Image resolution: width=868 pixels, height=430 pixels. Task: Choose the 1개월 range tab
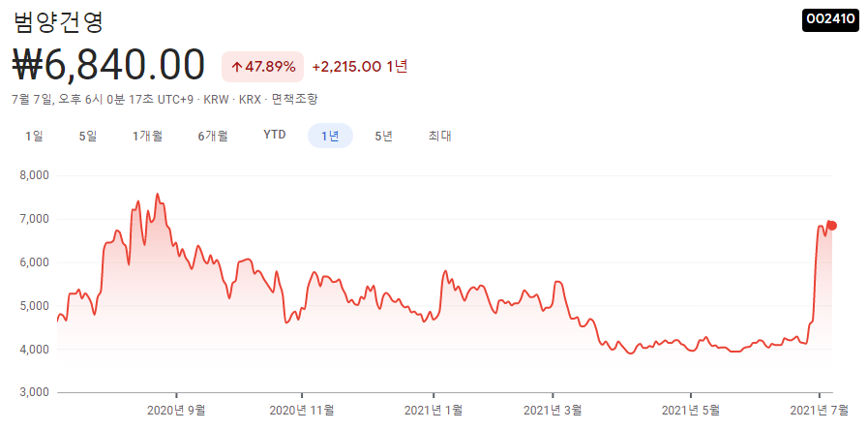[x=147, y=136]
